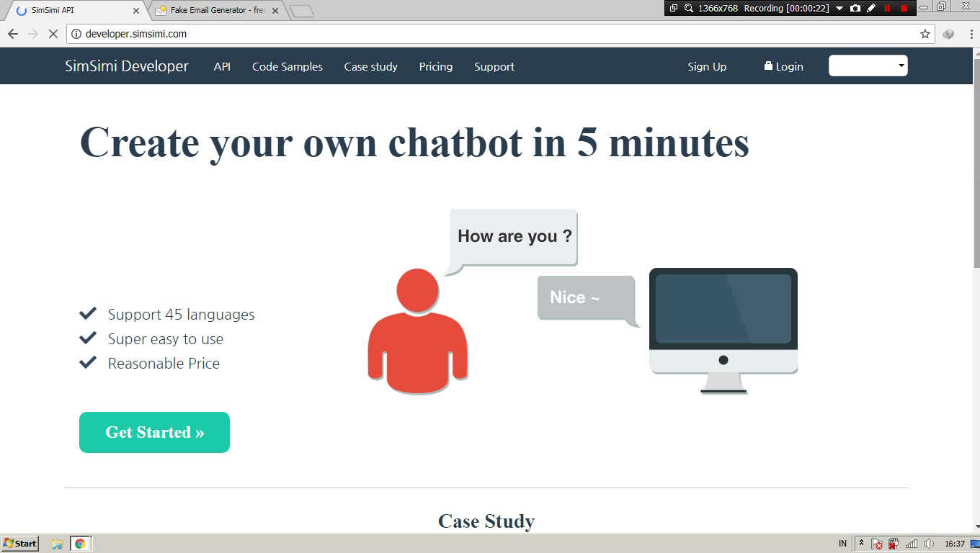The image size is (980, 553).
Task: Click the red person illustration
Action: pyautogui.click(x=418, y=331)
